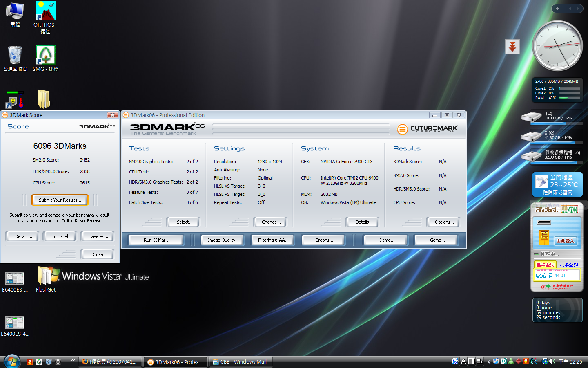Switch to CBB - Windows Mail taskbar button
This screenshot has width=588, height=368.
point(241,362)
